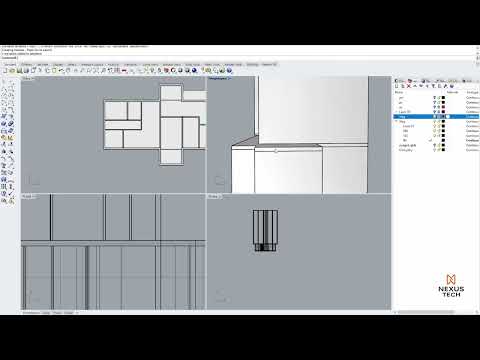Click the Edit layers icon in toolbar
The width and height of the screenshot is (480, 360).
[x=166, y=70]
